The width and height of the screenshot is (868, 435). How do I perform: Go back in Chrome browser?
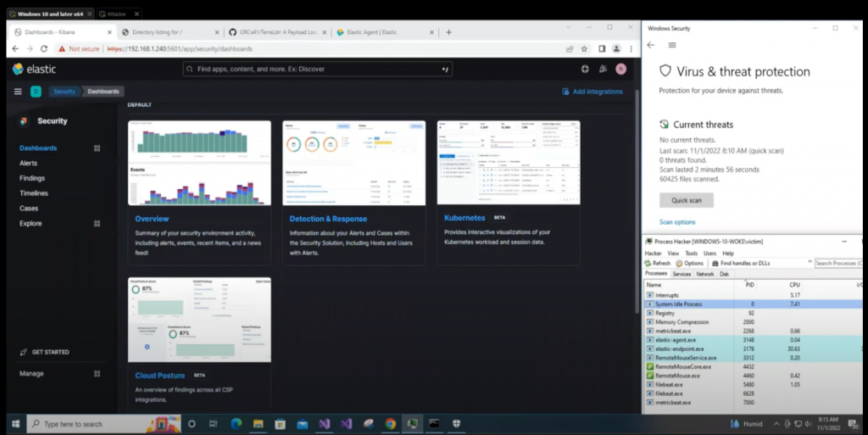[15, 48]
